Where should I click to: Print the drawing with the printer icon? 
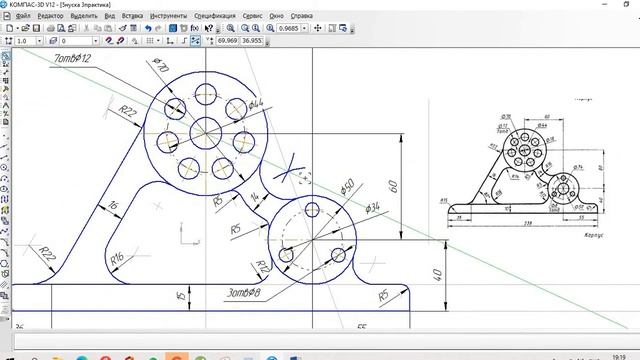[51, 28]
